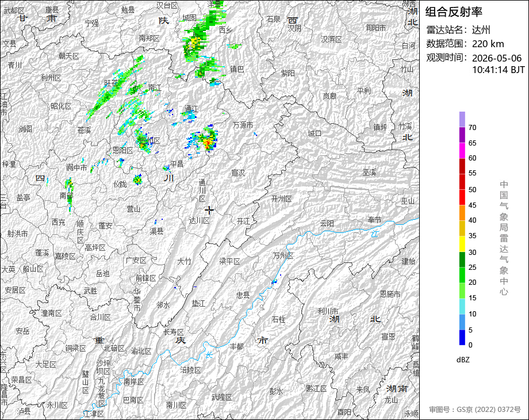
Task: Click the 城口 county label
Action: (315, 133)
